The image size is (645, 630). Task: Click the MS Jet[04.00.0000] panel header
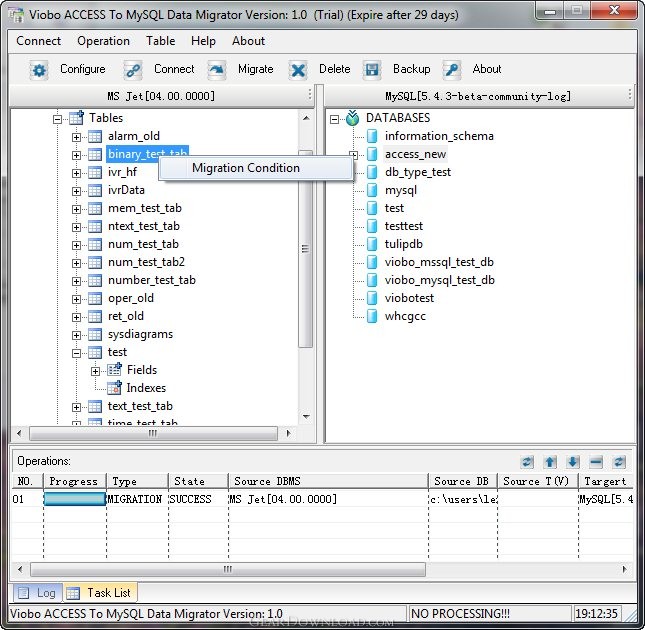161,96
